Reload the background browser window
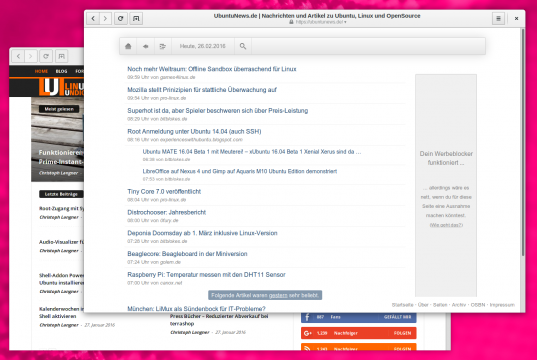The image size is (537, 360). 46,56
